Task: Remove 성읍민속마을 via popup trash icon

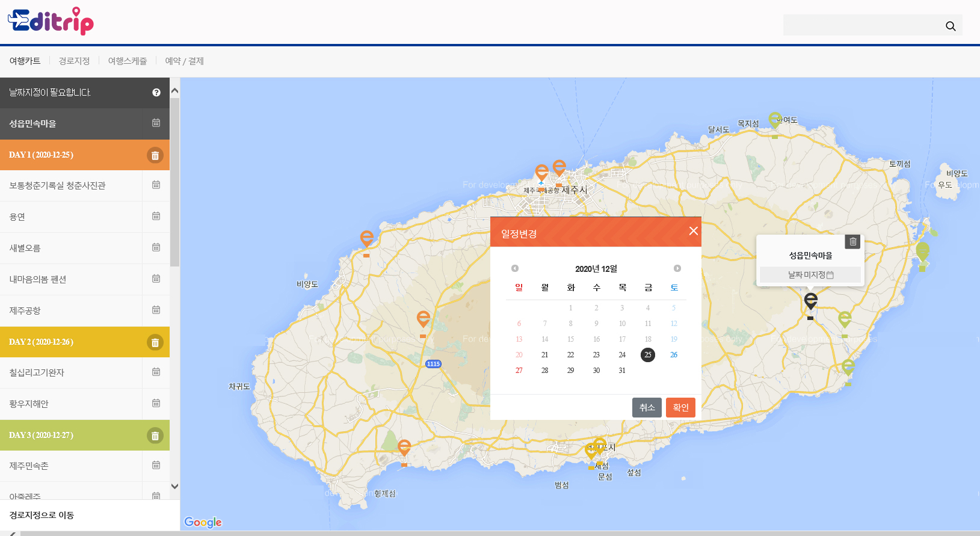Action: point(852,242)
